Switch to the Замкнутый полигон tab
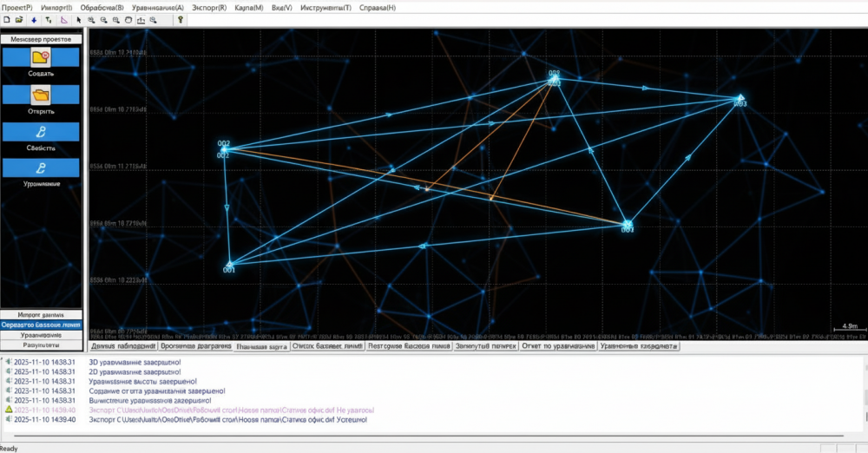Screen dimensions: 868x453 [486, 346]
